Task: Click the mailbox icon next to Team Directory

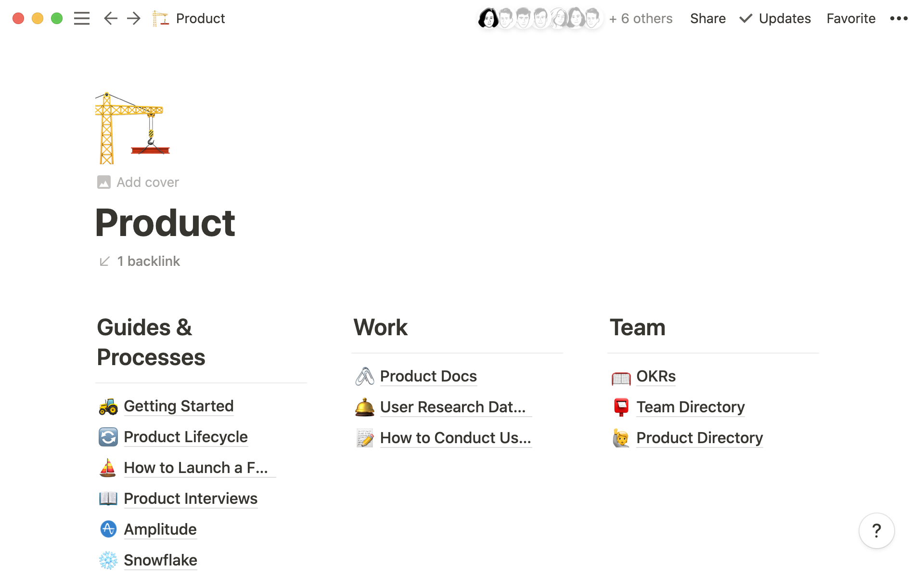Action: coord(621,407)
